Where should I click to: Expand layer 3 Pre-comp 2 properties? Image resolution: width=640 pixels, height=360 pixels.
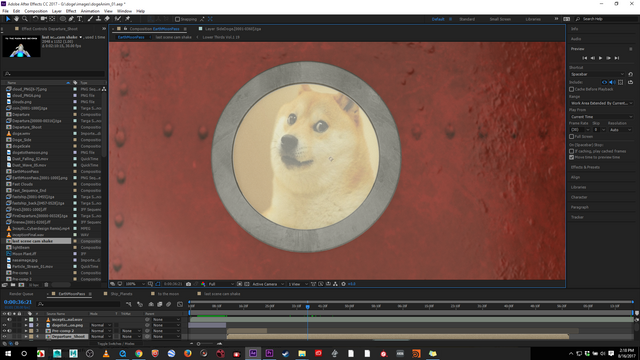click(26, 331)
